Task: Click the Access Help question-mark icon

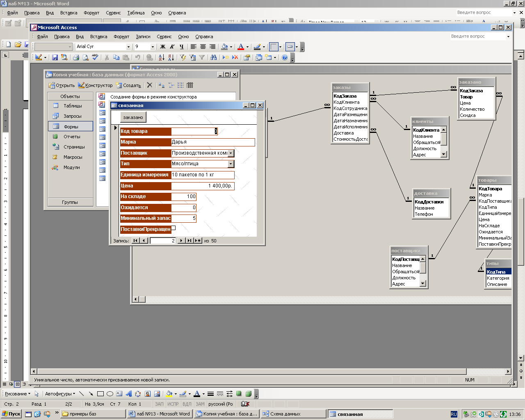Action: pos(285,57)
